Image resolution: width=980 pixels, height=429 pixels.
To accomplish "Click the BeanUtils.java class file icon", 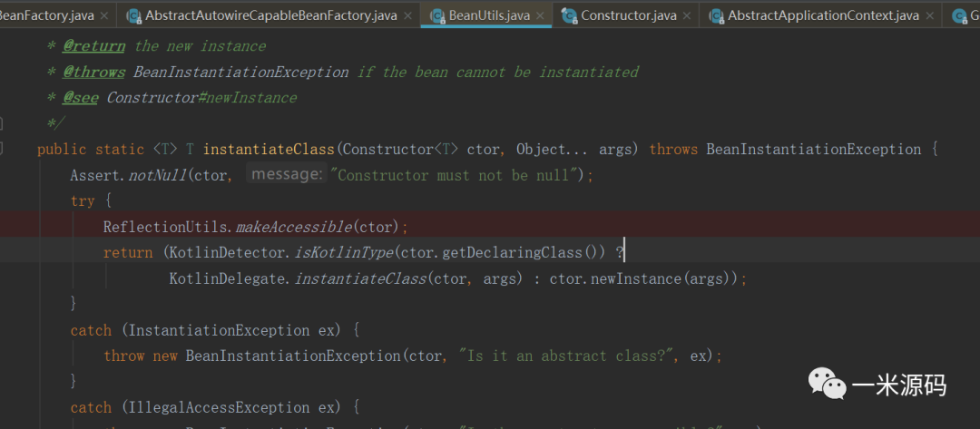I will coord(437,15).
